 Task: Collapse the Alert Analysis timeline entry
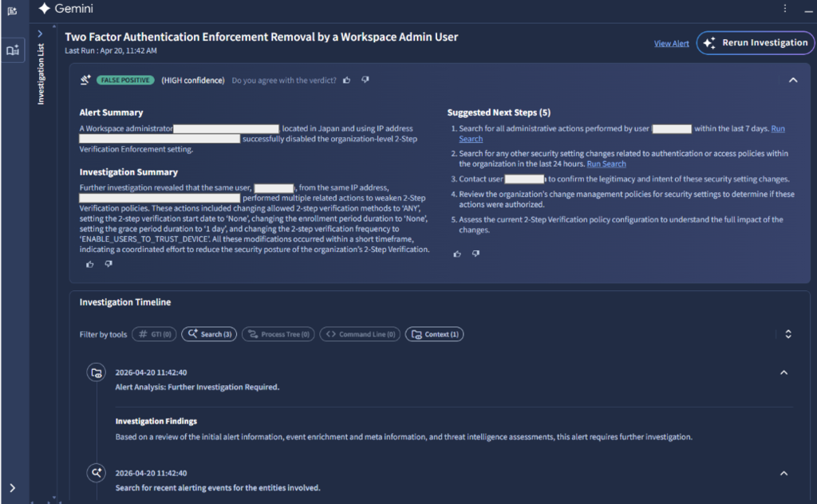(x=783, y=372)
